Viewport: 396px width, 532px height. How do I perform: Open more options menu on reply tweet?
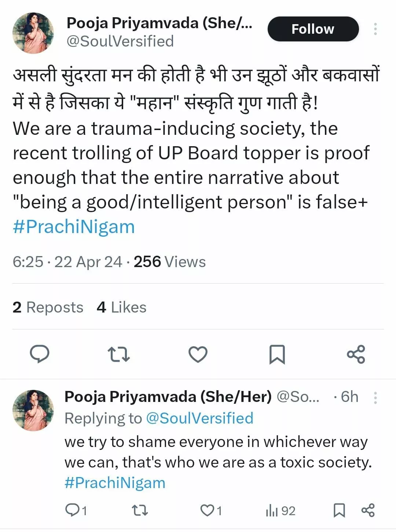click(x=375, y=398)
